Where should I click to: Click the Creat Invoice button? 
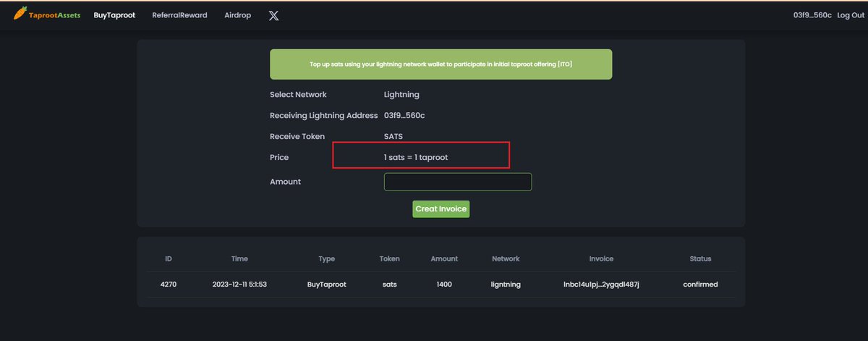click(x=441, y=209)
